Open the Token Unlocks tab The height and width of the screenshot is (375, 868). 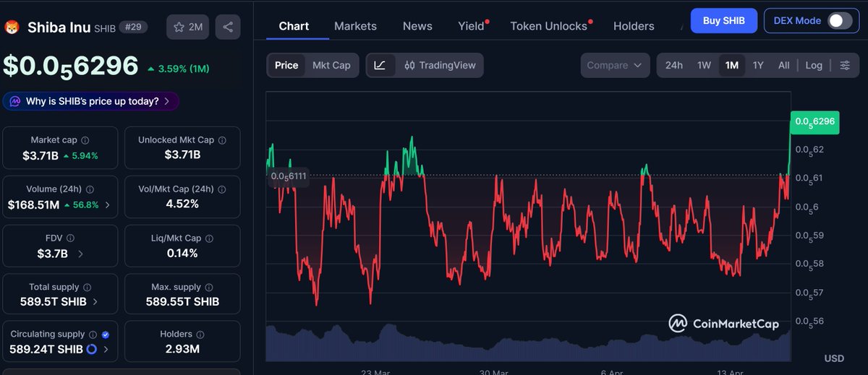click(x=550, y=26)
